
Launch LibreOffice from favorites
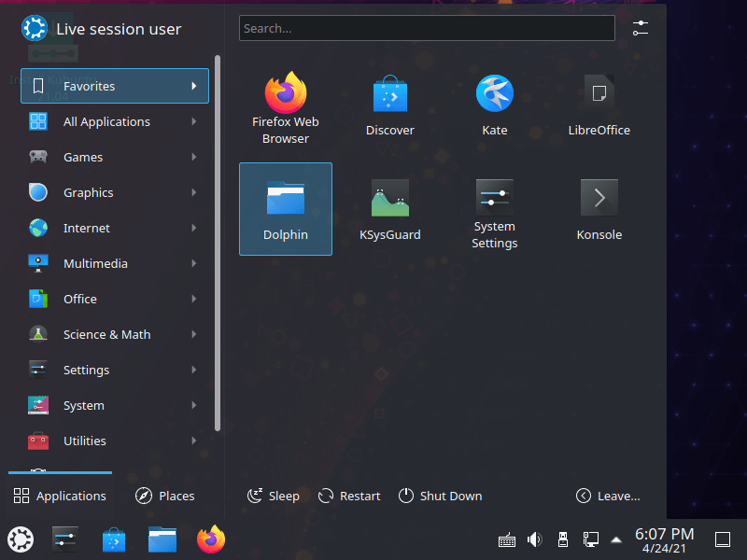point(599,105)
